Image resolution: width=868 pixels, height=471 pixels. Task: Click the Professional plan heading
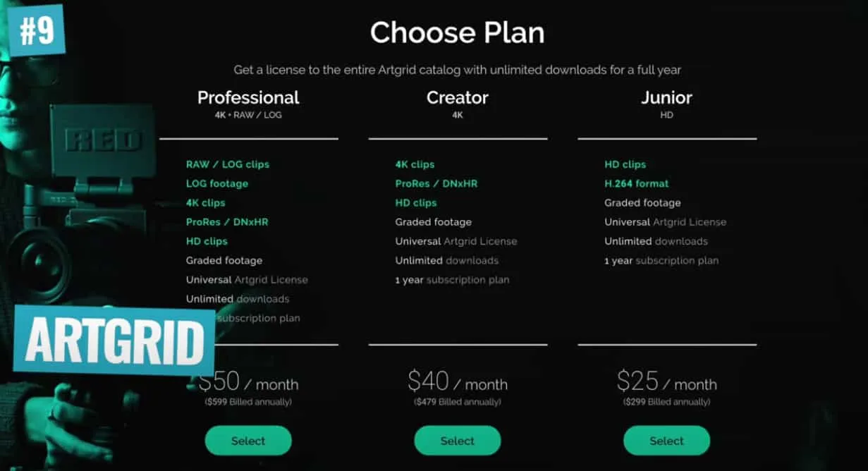coord(248,97)
